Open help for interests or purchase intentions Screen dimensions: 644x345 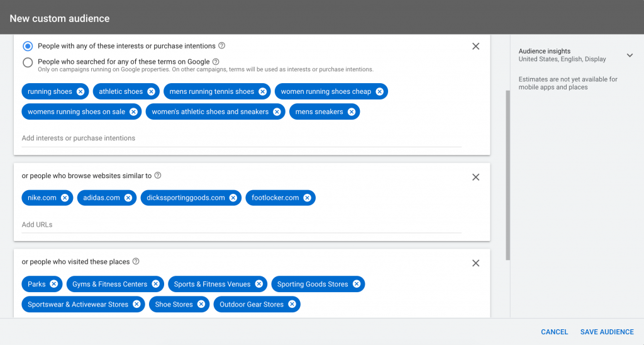click(222, 46)
